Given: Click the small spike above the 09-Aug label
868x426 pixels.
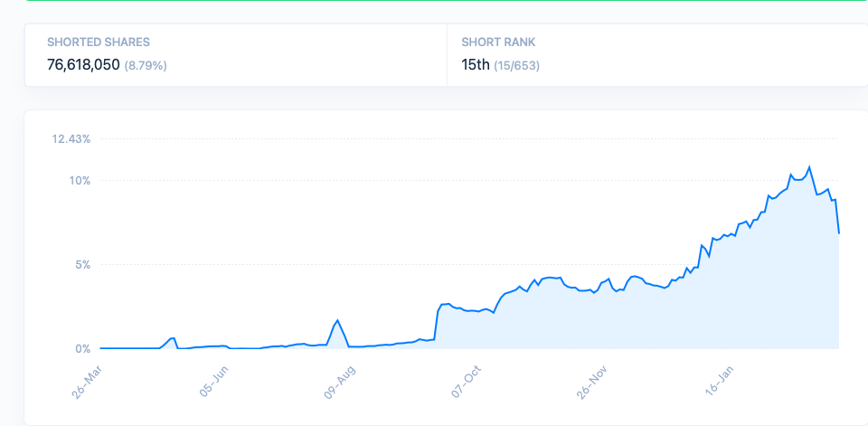Looking at the screenshot, I should point(337,320).
